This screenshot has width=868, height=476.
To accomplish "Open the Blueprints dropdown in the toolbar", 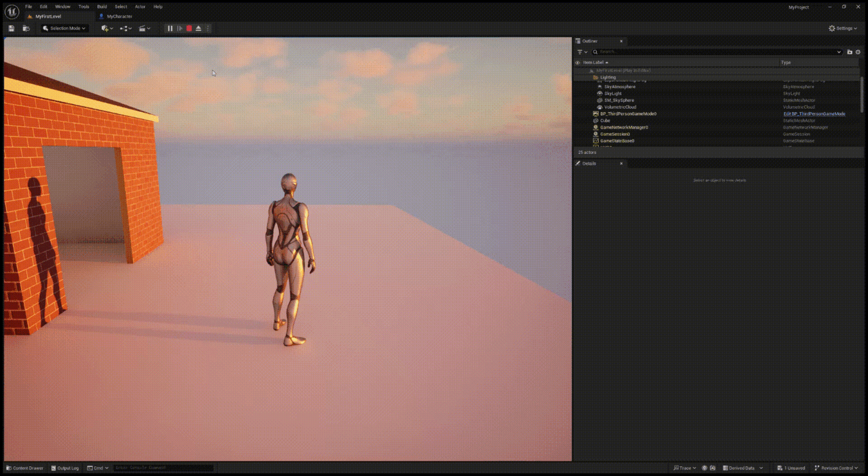I will coord(125,28).
